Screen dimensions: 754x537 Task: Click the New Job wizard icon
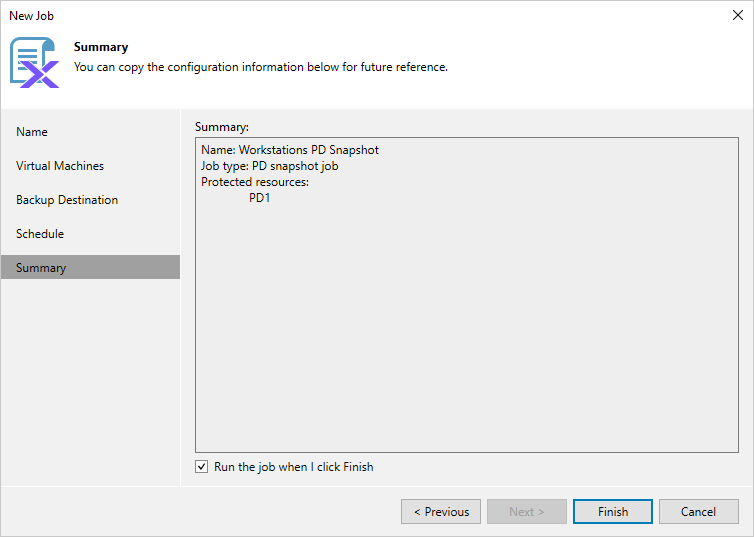(x=34, y=62)
